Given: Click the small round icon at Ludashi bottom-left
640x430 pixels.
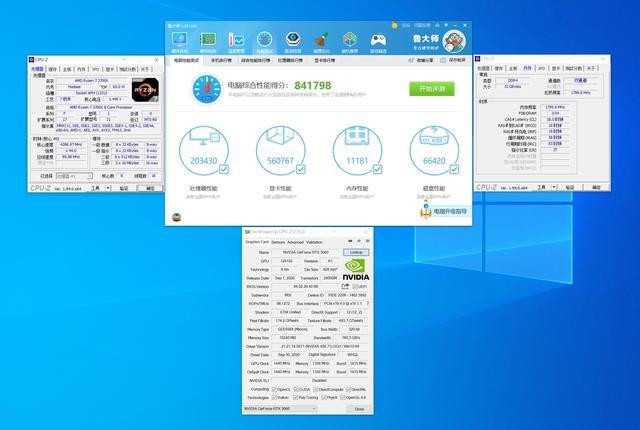Looking at the screenshot, I should pyautogui.click(x=177, y=217).
